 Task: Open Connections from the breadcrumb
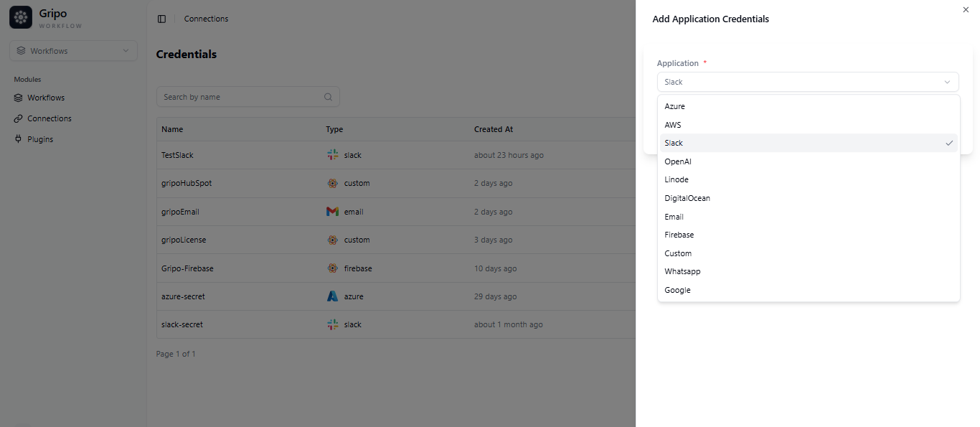point(206,19)
